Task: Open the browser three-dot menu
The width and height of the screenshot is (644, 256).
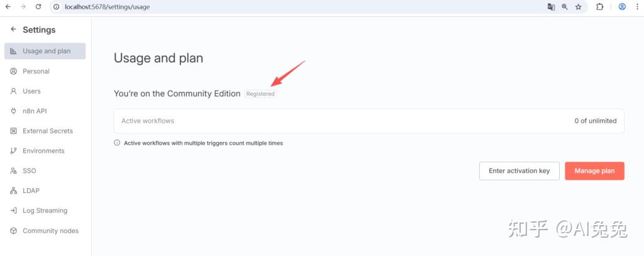Action: coord(637,6)
